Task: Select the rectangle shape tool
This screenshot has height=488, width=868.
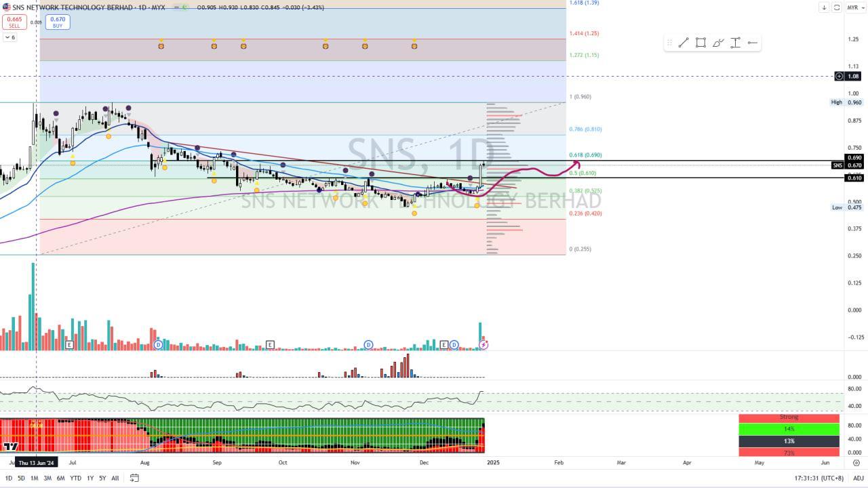Action: click(701, 43)
